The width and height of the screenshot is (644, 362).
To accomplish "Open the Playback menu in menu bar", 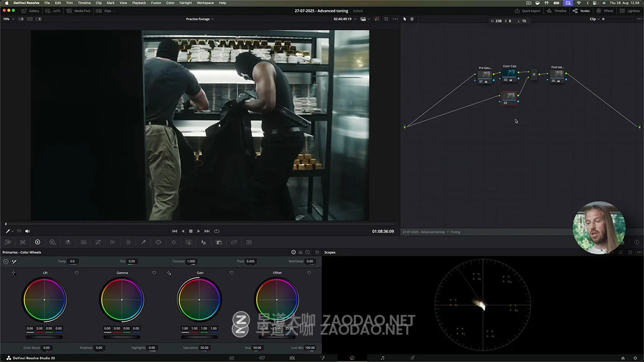I will coord(139,3).
